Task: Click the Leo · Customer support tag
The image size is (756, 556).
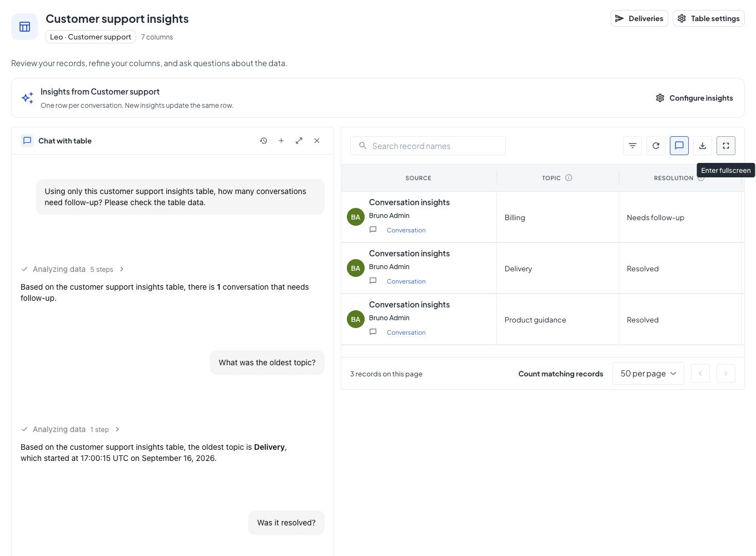Action: point(91,37)
